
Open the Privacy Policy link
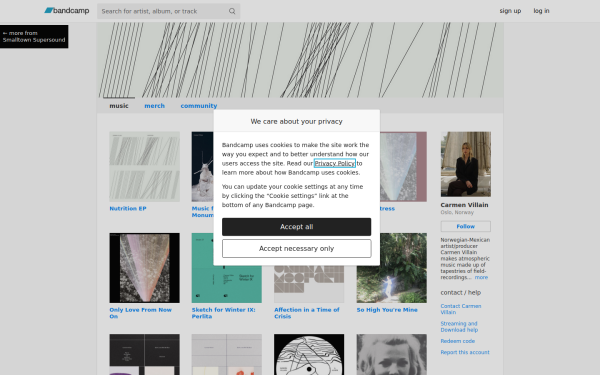[x=335, y=163]
